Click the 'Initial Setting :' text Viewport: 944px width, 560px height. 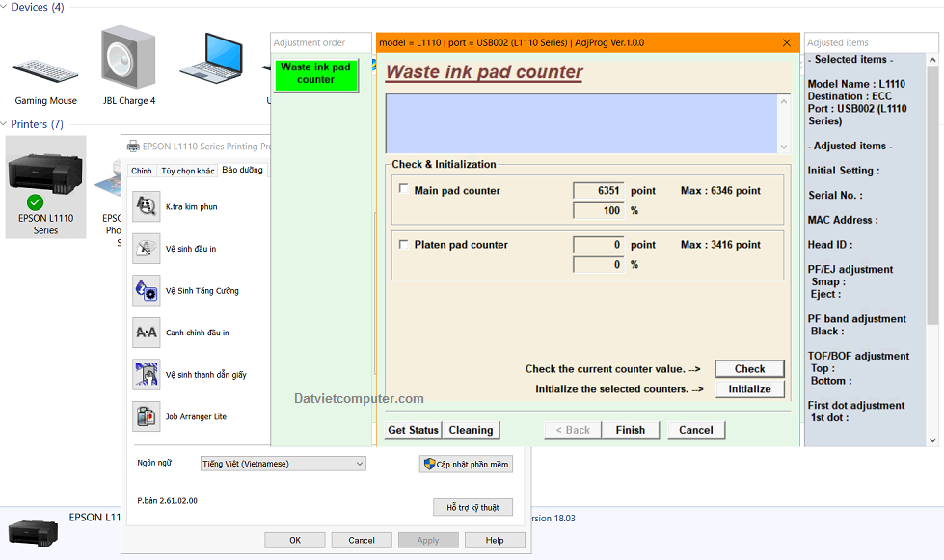pyautogui.click(x=844, y=171)
